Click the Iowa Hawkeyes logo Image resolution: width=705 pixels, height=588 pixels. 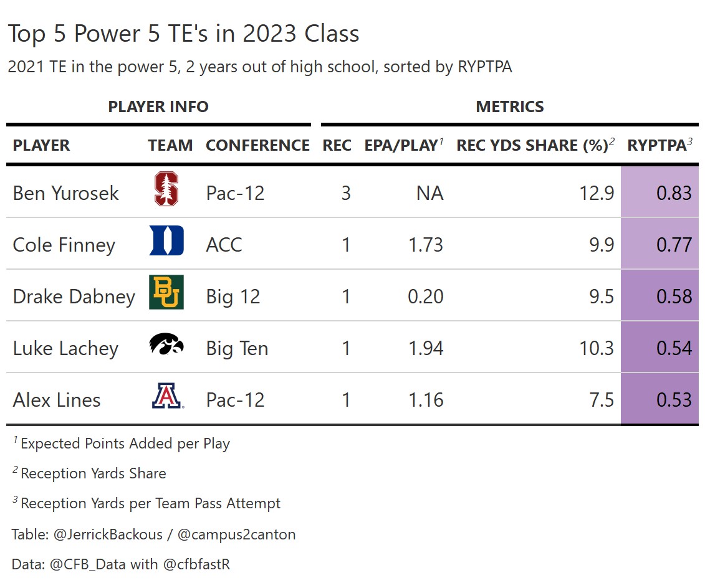[166, 344]
